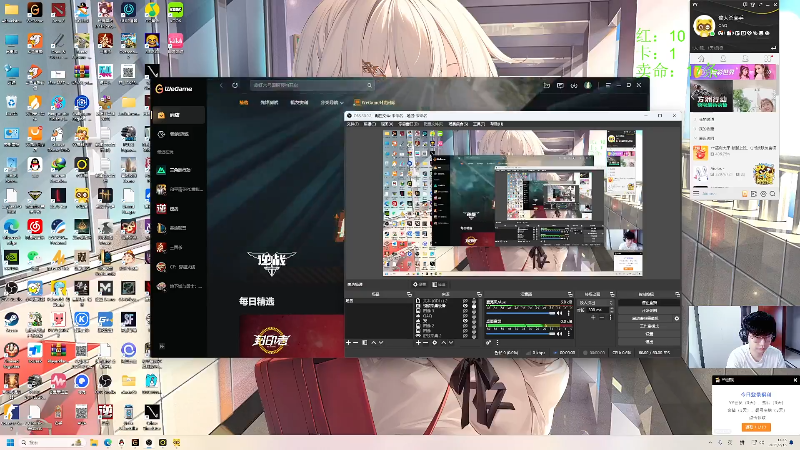
Task: Select the 逆战 game icon in WeGame sidebar
Action: [x=161, y=208]
